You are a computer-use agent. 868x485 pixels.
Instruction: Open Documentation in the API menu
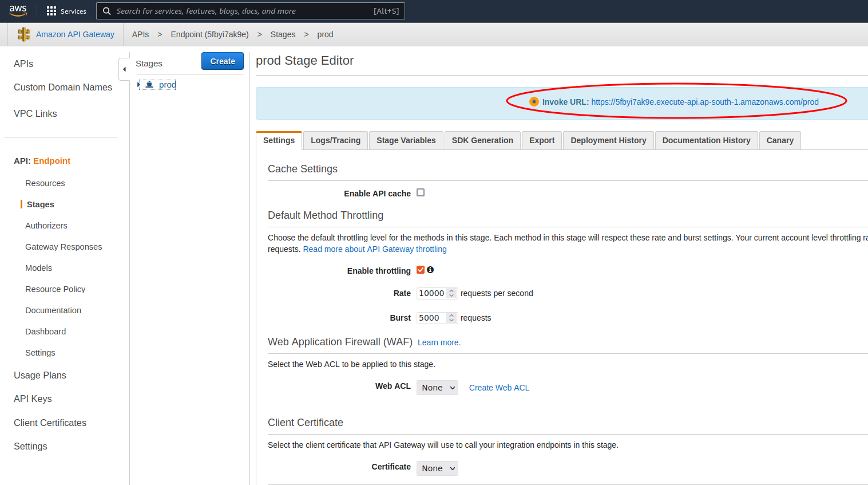click(53, 310)
